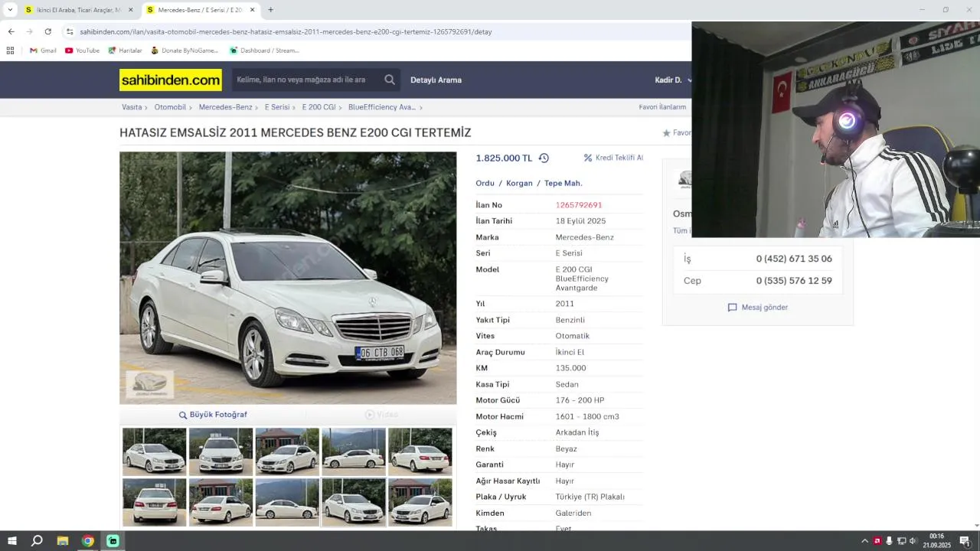
Task: Open Haritalar bookmark
Action: pos(125,51)
